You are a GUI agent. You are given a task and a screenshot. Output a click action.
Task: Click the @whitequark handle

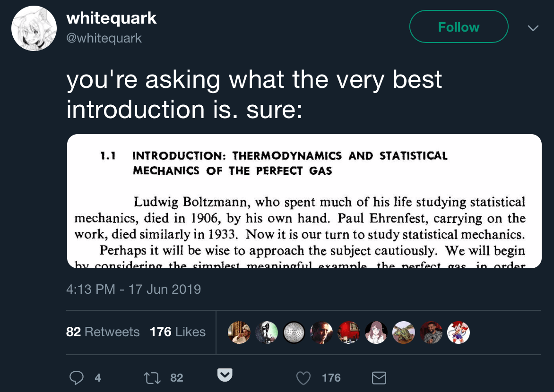click(x=104, y=38)
